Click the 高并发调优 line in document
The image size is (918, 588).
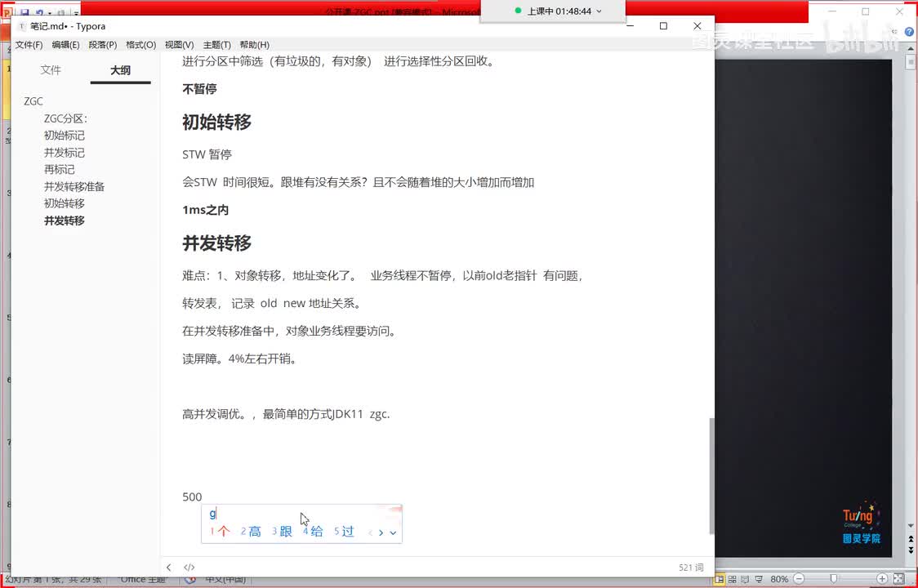[x=286, y=414]
